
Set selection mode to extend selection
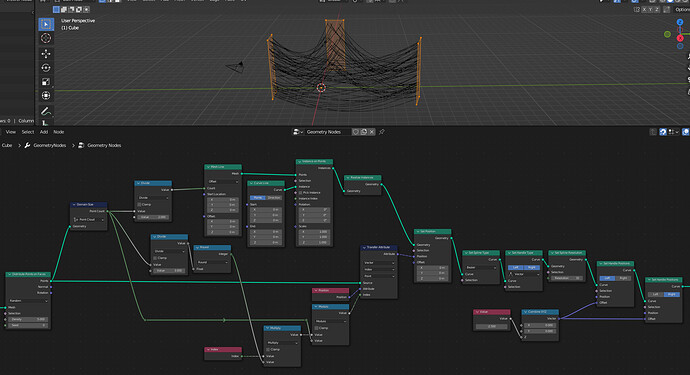64,9
